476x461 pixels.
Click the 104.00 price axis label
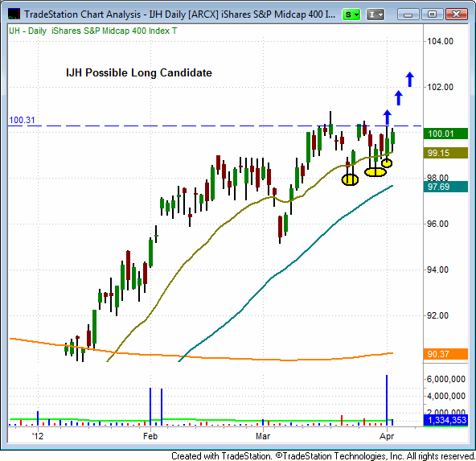440,41
